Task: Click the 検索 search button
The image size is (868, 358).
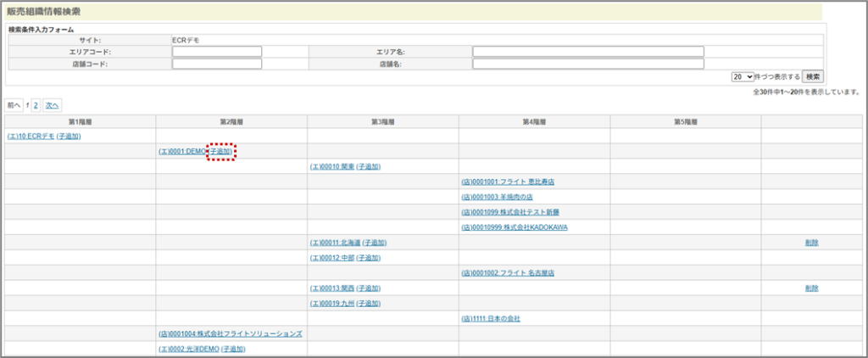Action: point(812,76)
